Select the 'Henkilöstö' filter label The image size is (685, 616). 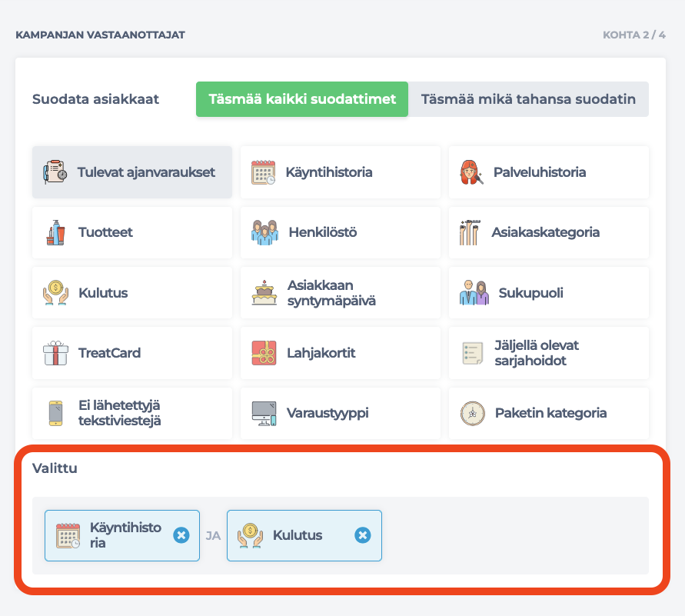pyautogui.click(x=323, y=232)
